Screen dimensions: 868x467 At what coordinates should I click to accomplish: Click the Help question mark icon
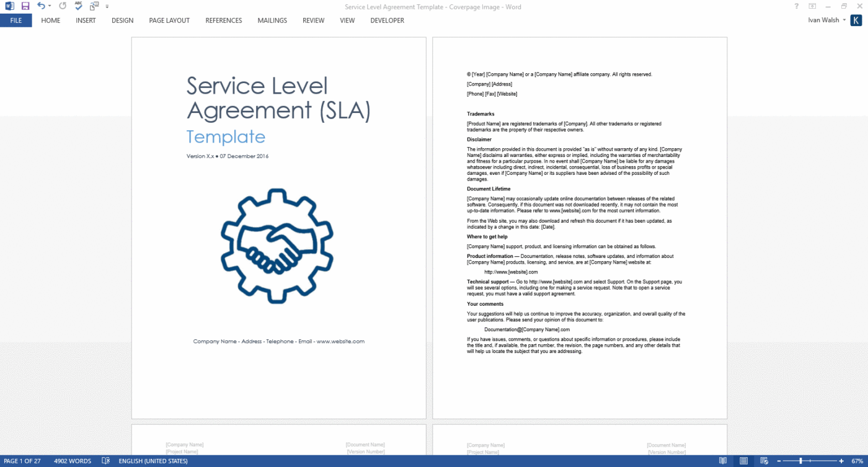tap(797, 6)
